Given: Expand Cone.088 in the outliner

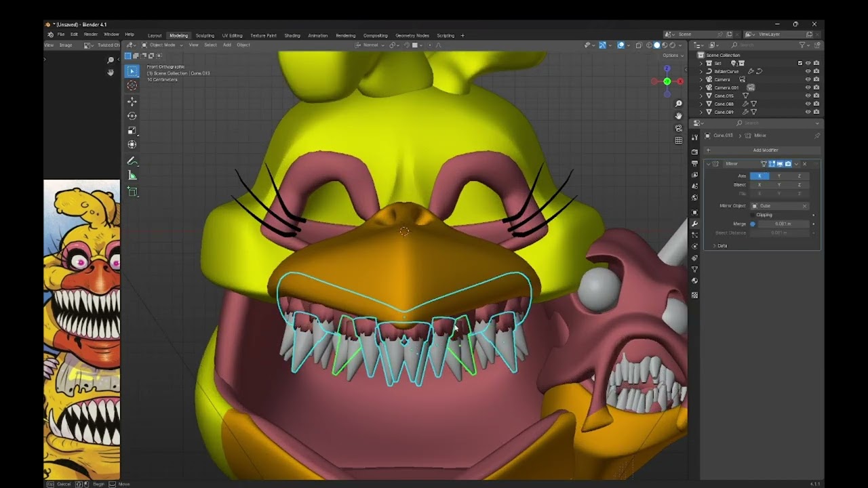Looking at the screenshot, I should (x=702, y=104).
